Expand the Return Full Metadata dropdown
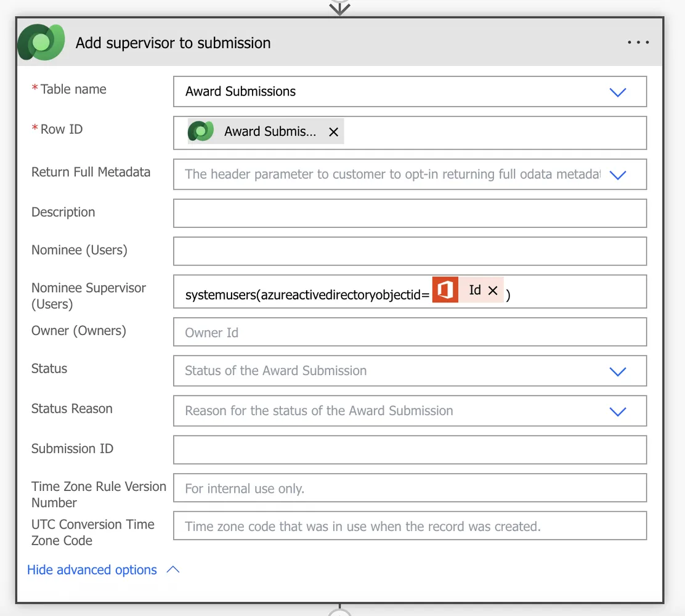The image size is (685, 616). (617, 174)
